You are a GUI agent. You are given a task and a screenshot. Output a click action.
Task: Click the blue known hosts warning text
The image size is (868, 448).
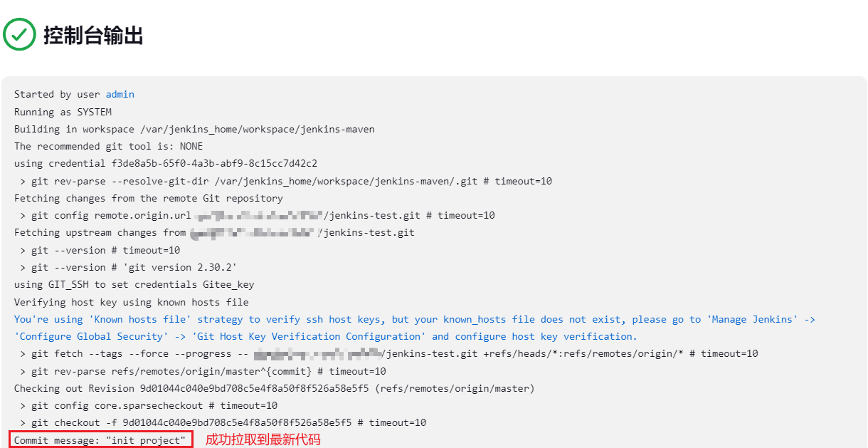point(415,320)
